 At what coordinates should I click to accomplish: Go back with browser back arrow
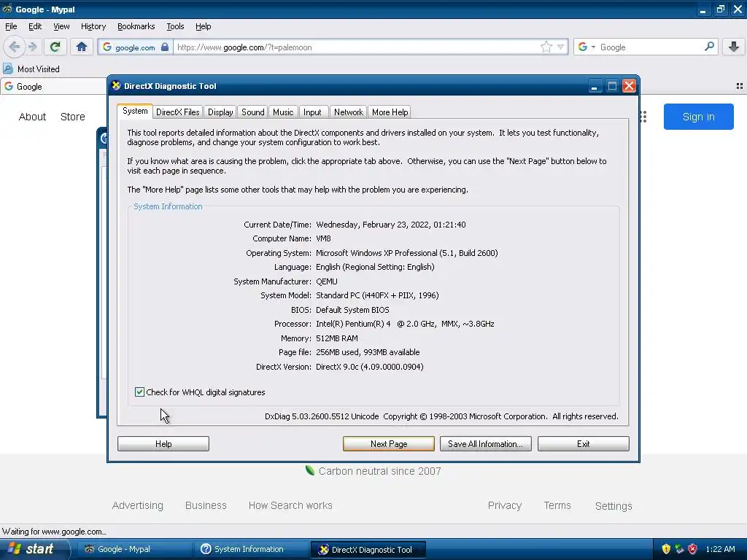coord(15,47)
